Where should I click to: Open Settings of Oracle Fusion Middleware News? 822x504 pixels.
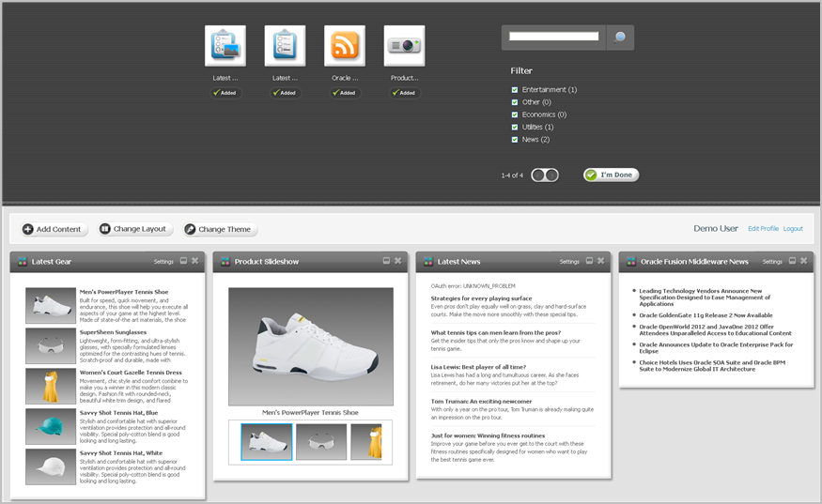[x=771, y=262]
